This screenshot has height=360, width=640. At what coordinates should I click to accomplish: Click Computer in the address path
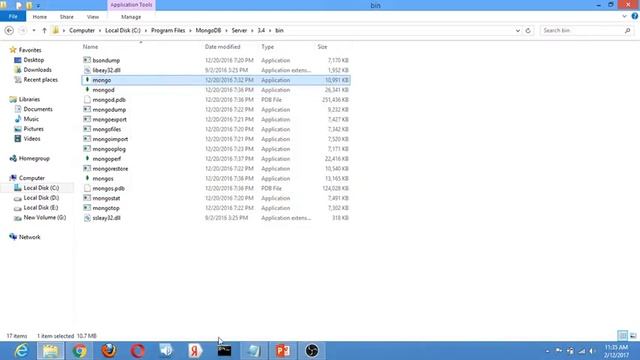click(82, 31)
